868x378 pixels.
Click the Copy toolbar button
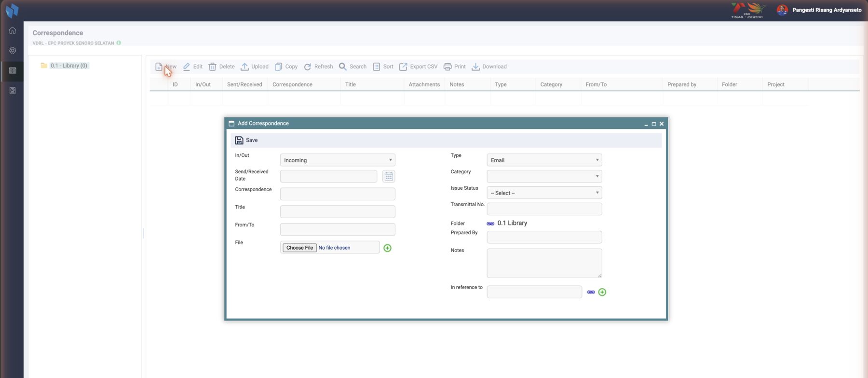pyautogui.click(x=286, y=67)
